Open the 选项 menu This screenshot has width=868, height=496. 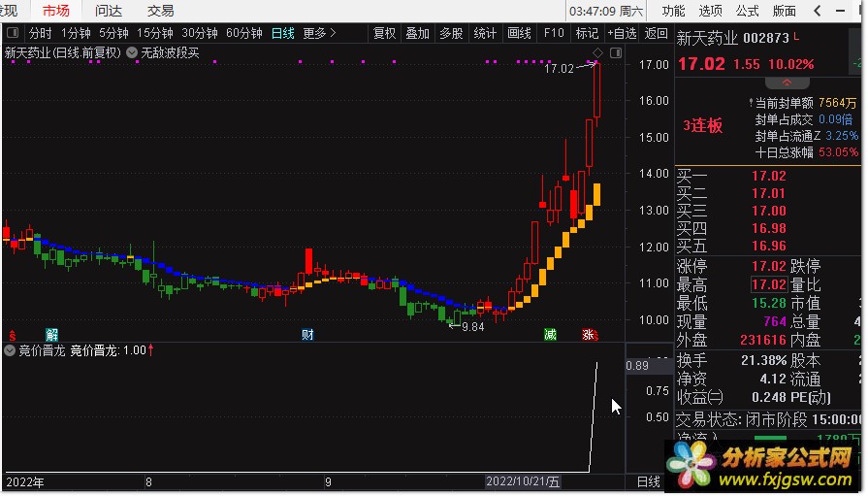click(710, 11)
